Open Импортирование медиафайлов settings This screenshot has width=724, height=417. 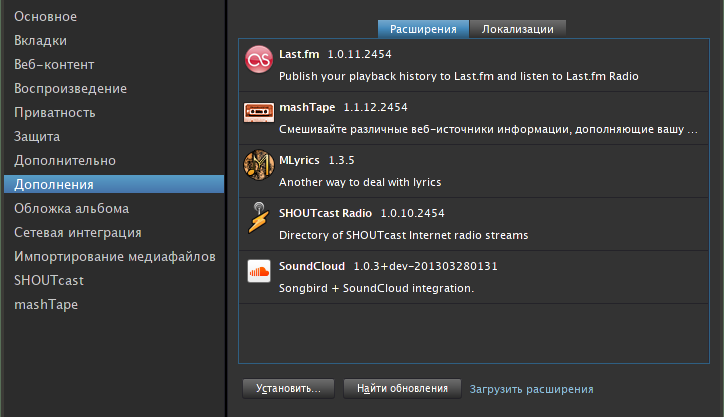click(115, 257)
